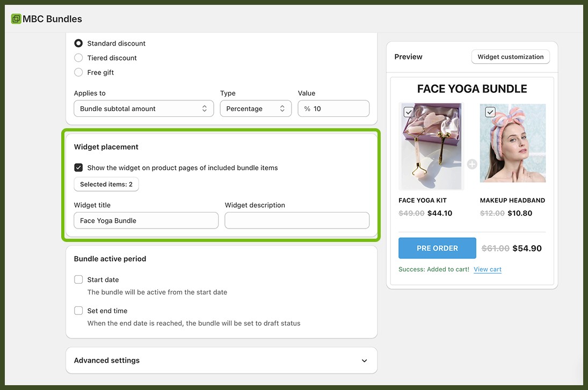Uncheck the Makeup Headband in the preview
588x390 pixels.
pyautogui.click(x=490, y=112)
